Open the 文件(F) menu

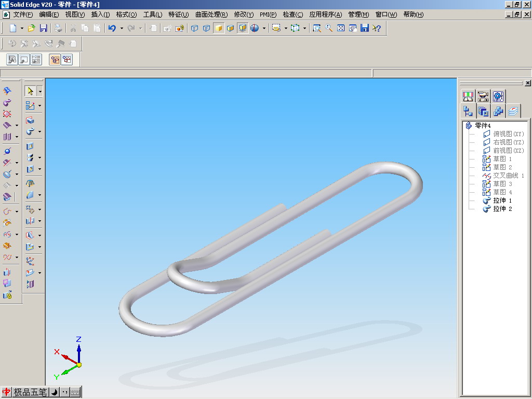pyautogui.click(x=23, y=15)
